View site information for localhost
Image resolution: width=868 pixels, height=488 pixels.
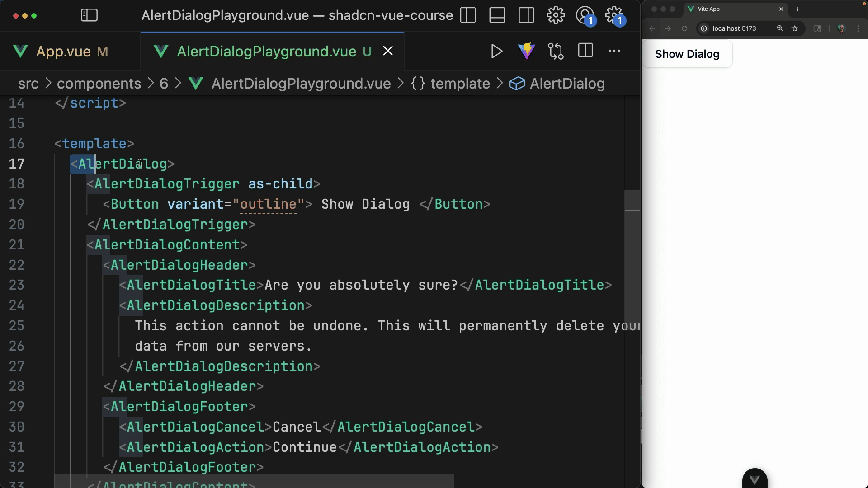coord(704,28)
